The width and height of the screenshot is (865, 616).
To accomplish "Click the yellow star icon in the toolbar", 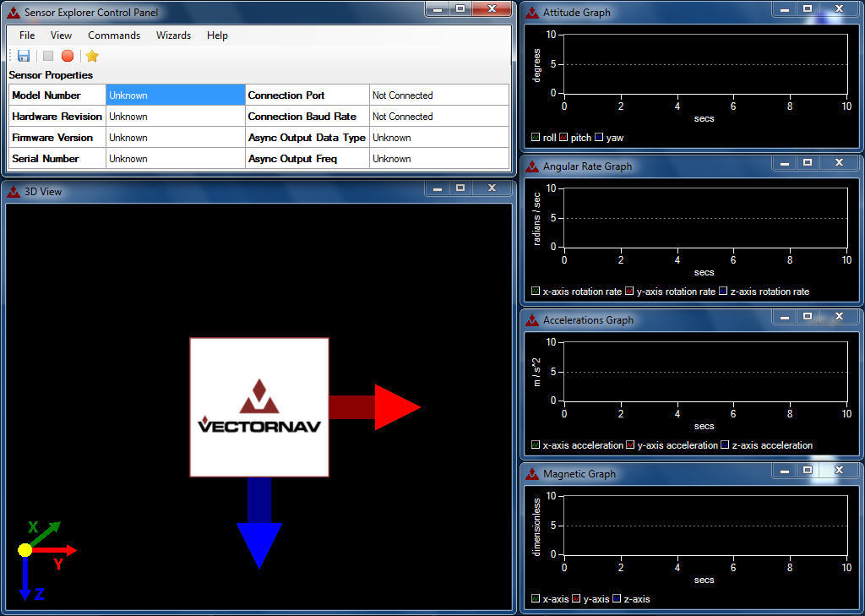I will pos(92,56).
